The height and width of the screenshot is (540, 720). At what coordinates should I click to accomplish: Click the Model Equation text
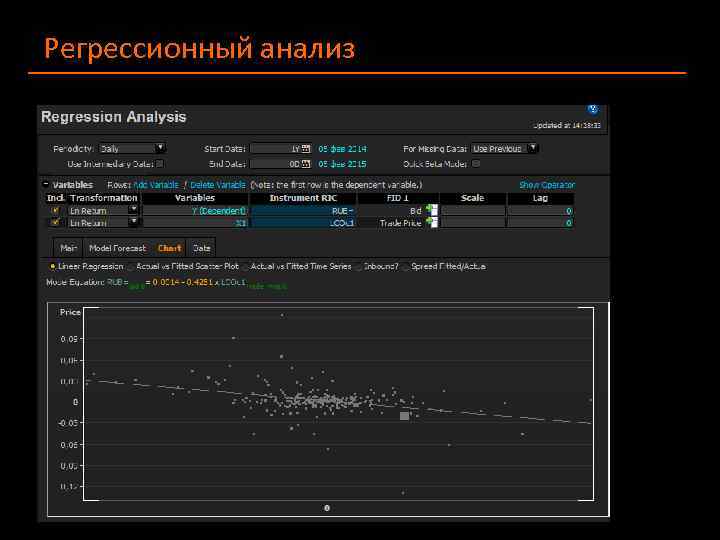tap(167, 283)
